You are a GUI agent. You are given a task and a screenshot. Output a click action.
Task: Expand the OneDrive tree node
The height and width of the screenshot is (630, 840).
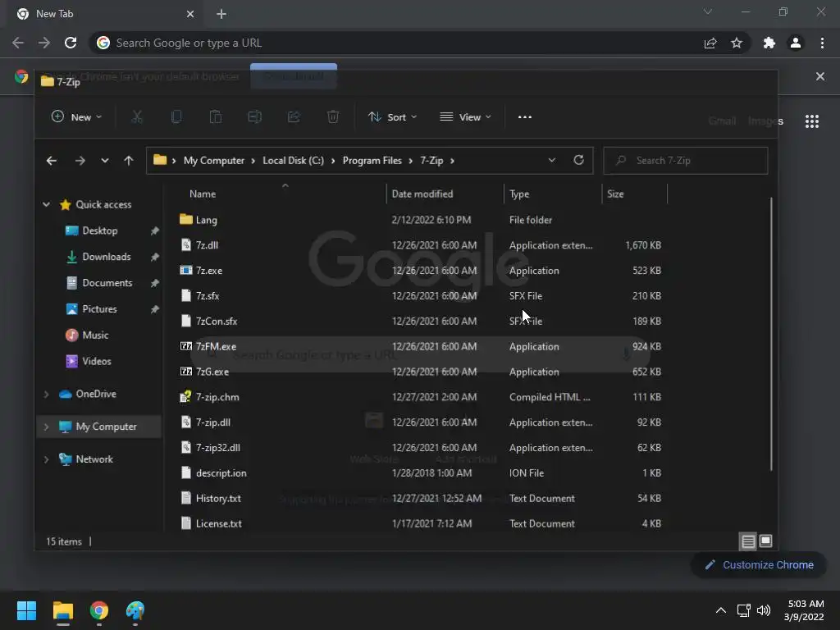pos(47,395)
